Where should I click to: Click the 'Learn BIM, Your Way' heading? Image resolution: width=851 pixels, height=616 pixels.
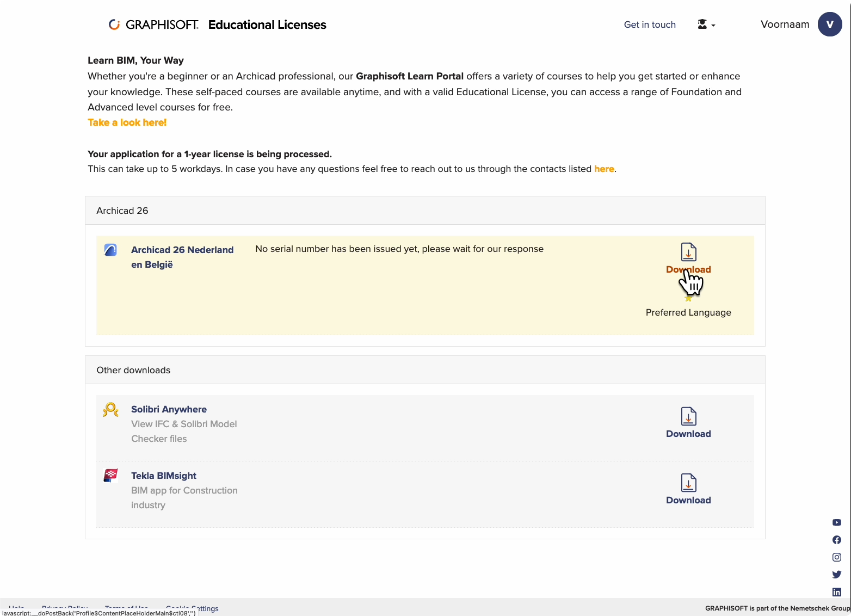click(x=135, y=60)
